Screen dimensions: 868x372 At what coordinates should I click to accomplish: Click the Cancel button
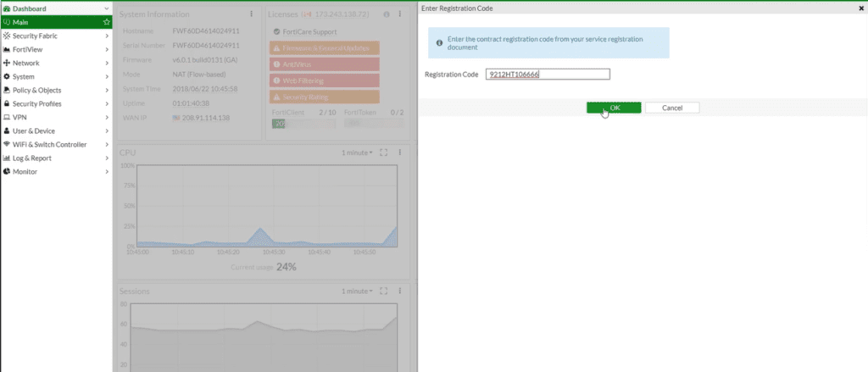coord(672,108)
